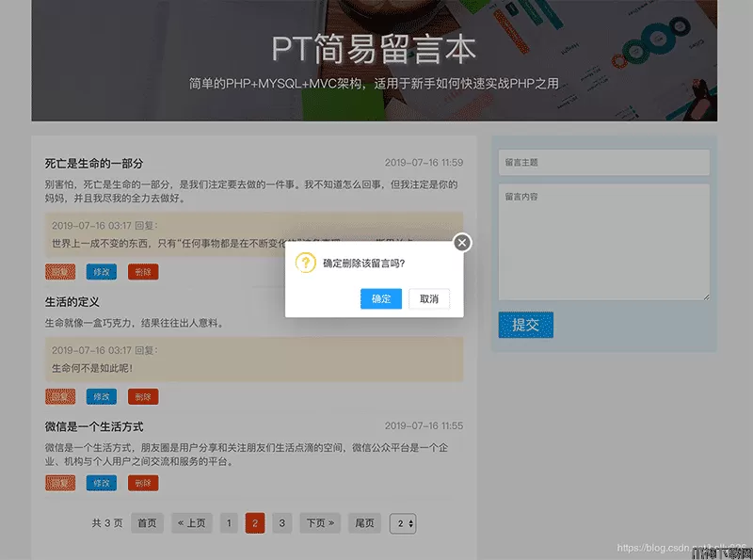Click 修改 under 生活的定义 post
Image resolution: width=753 pixels, height=560 pixels.
pos(102,397)
